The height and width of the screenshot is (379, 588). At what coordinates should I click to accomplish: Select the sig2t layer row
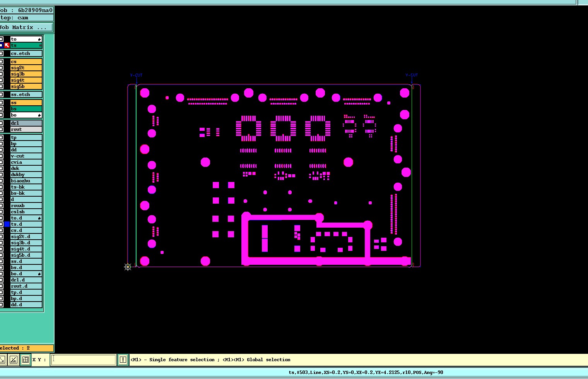pyautogui.click(x=26, y=68)
